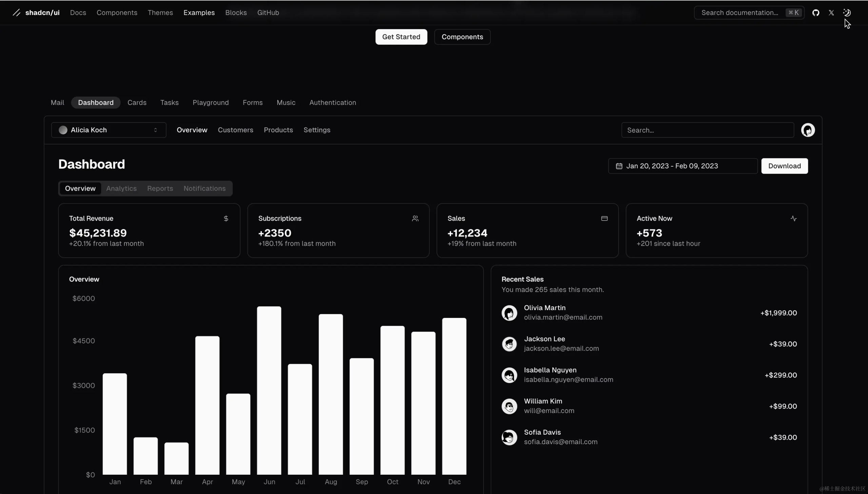Click users icon on Subscriptions card
Viewport: 868px width, 494px height.
click(415, 218)
